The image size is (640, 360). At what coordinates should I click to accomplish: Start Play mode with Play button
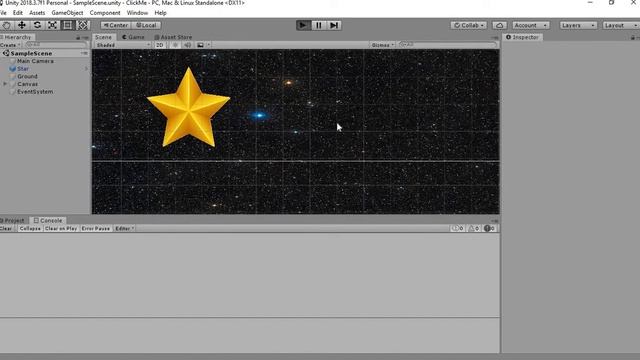point(303,25)
